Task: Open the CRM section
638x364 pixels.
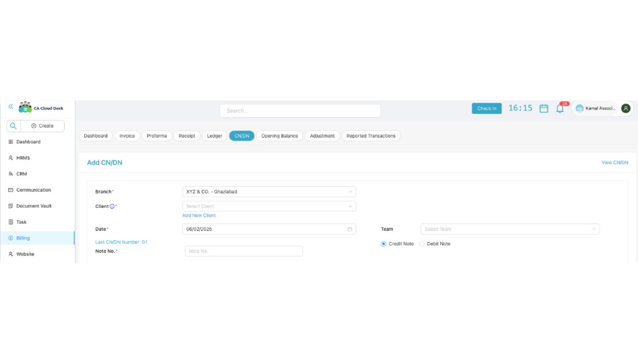Action: [22, 174]
